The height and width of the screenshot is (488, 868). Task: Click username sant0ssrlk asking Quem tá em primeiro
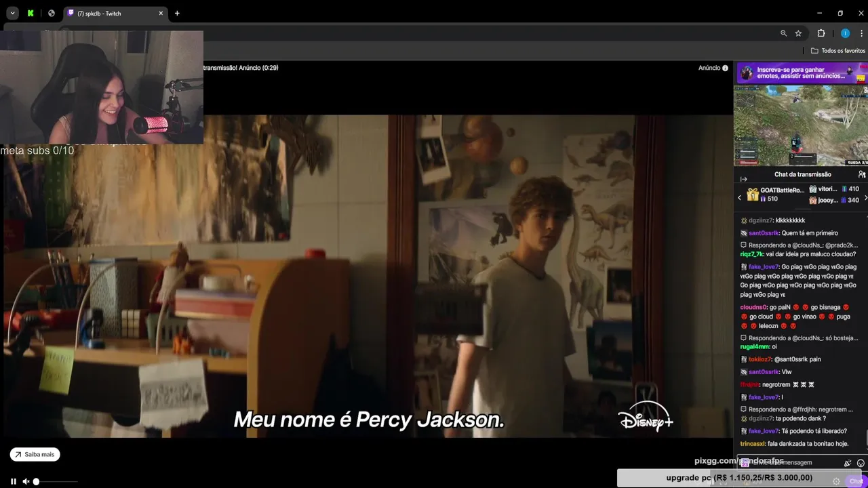coord(764,233)
